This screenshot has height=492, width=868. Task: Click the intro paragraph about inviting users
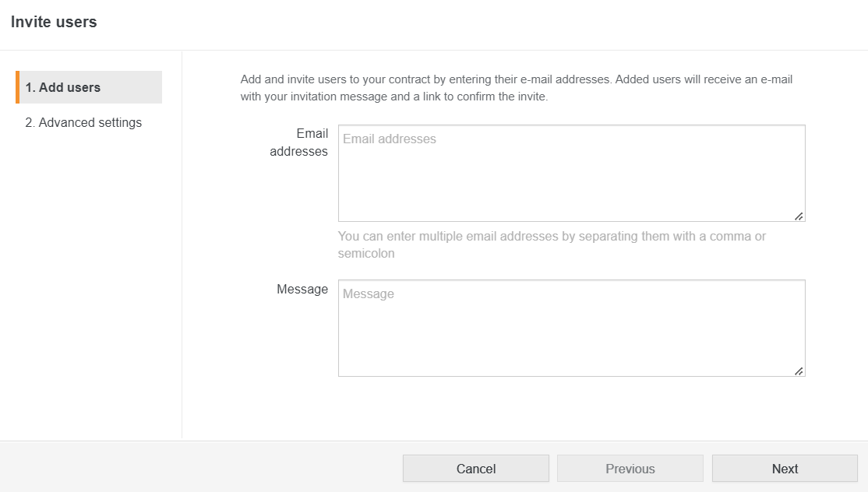517,88
